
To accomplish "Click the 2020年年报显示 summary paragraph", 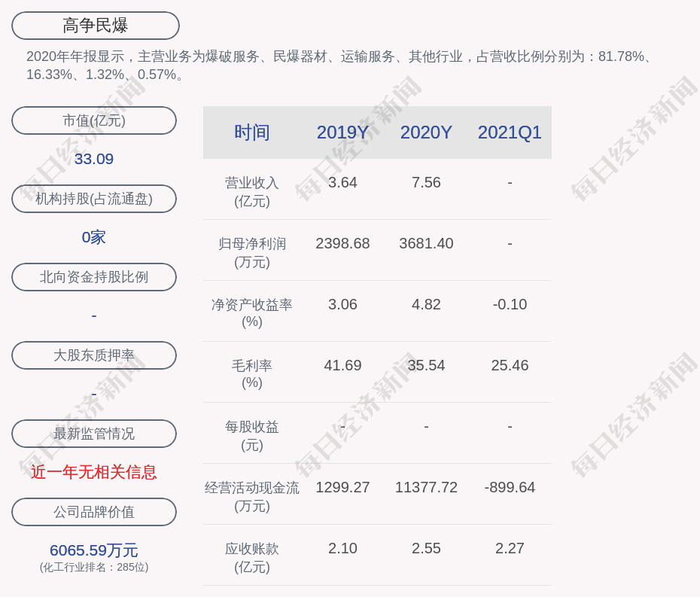I will (x=339, y=65).
